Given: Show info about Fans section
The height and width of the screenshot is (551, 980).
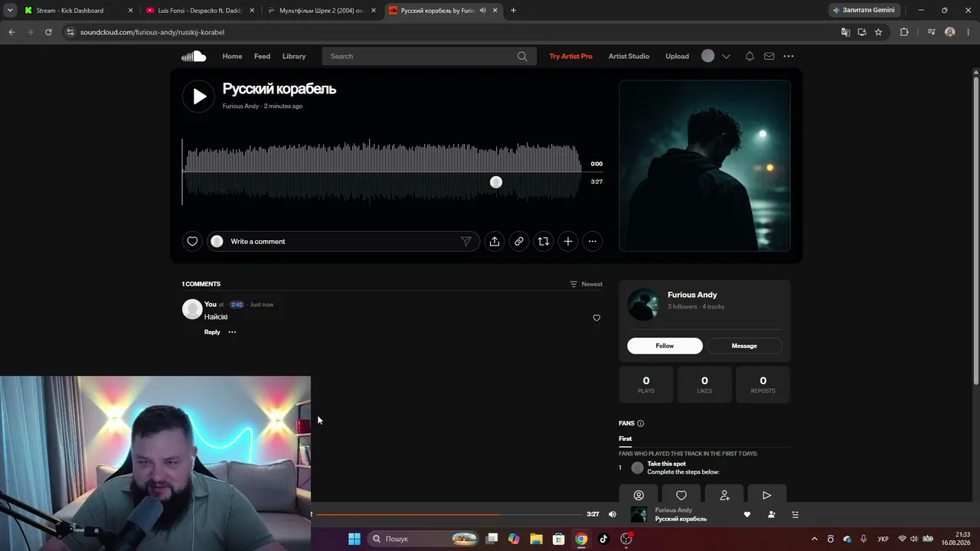Looking at the screenshot, I should 641,423.
